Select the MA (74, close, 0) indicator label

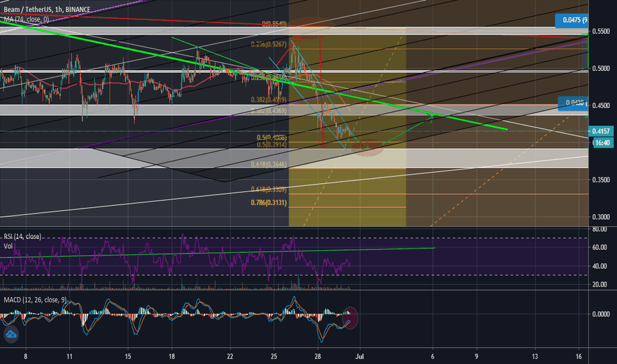coord(26,19)
